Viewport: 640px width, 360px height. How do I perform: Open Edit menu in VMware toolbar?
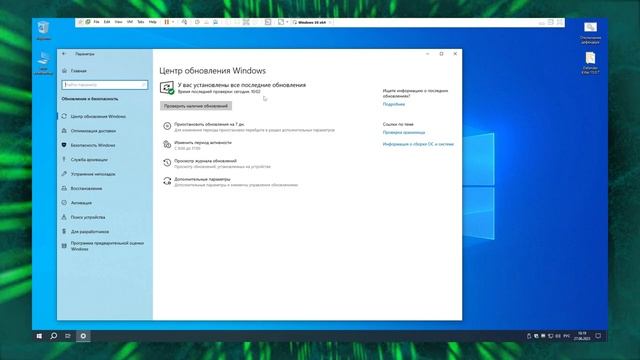pos(107,22)
